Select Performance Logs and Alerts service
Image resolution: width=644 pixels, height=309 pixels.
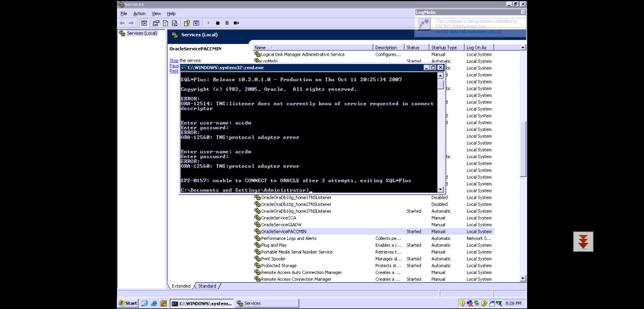(373, 238)
